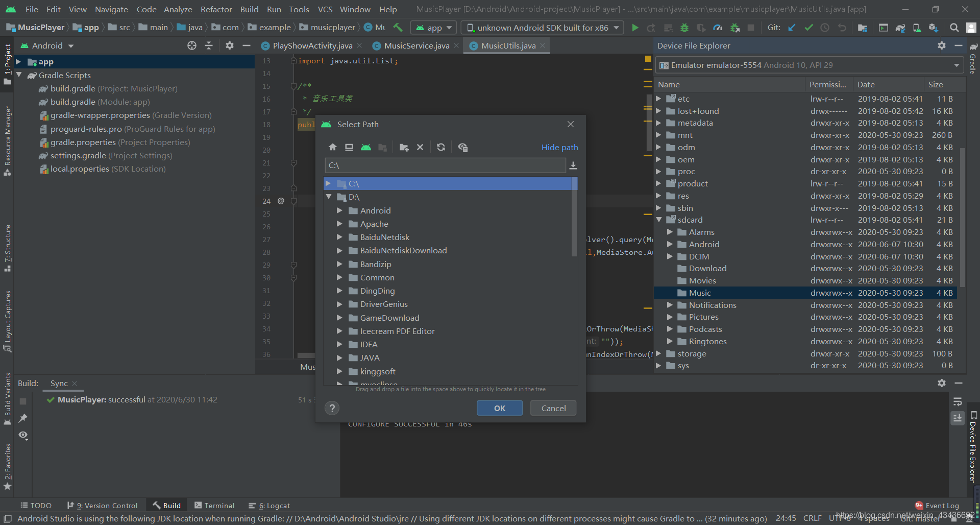Click Git commit green checkmark
This screenshot has width=980, height=525.
tap(808, 28)
